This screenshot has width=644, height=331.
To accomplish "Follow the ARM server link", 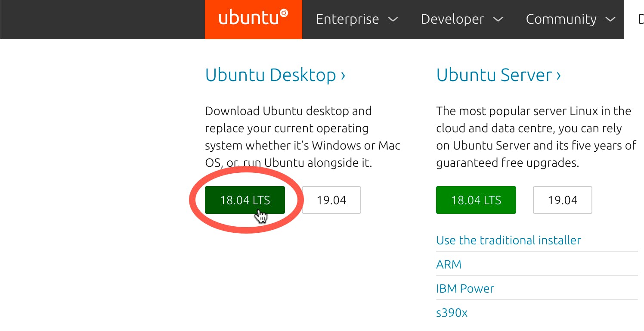I will pos(449,264).
